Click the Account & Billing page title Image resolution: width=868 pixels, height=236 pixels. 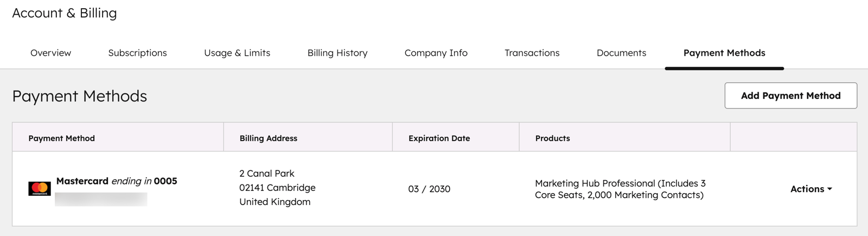point(65,13)
